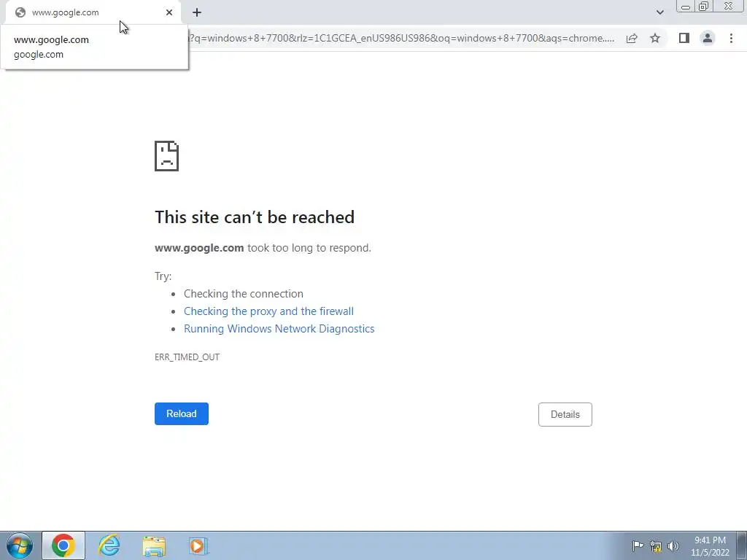Click Chrome icon in the taskbar
Viewport: 747px width, 560px height.
(63, 545)
